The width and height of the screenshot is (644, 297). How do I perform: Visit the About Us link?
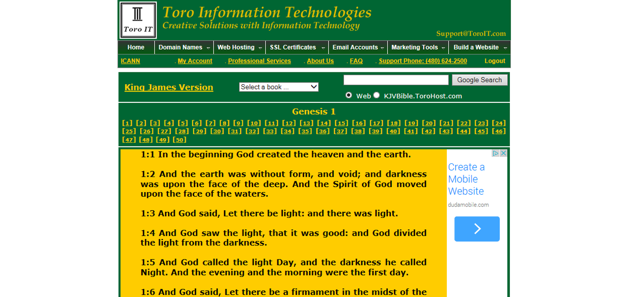coord(320,61)
